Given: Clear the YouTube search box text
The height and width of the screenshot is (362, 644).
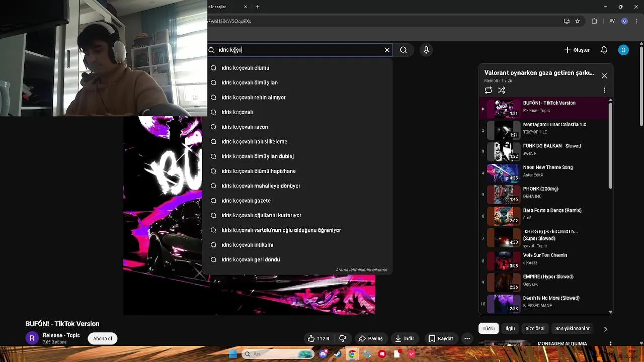Looking at the screenshot, I should [387, 50].
